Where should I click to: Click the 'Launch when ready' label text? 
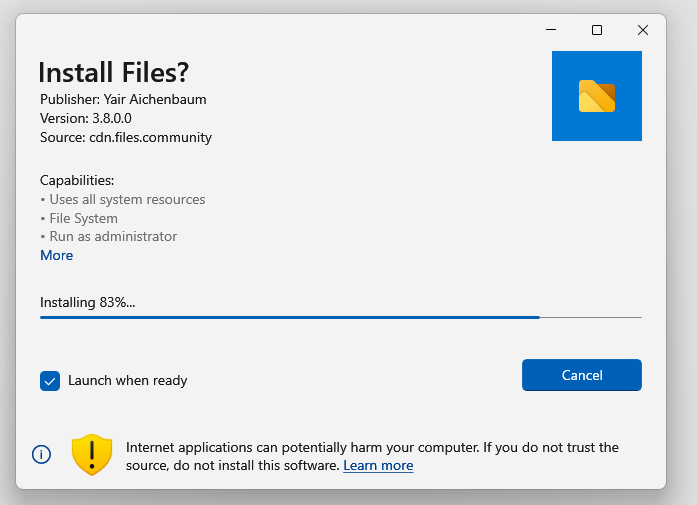click(127, 381)
